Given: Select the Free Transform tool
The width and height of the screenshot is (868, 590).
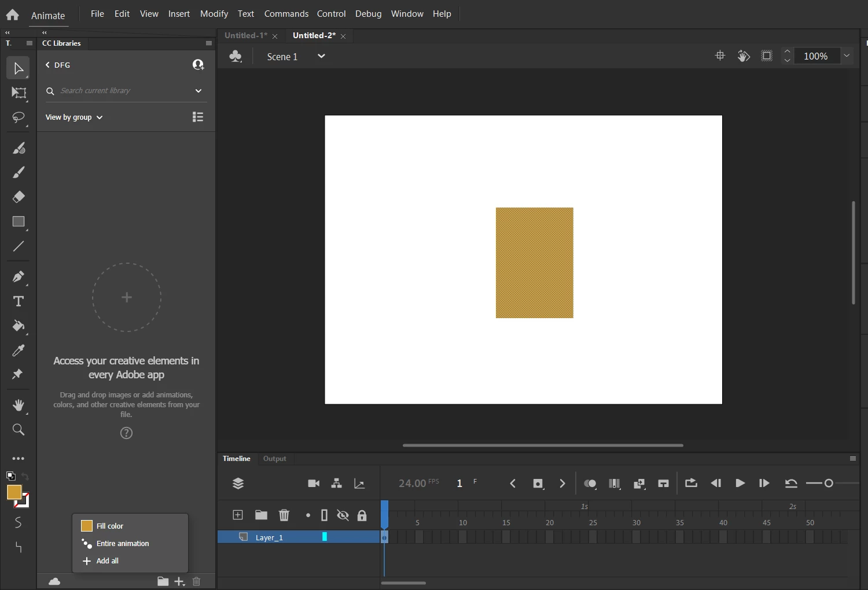Looking at the screenshot, I should pyautogui.click(x=19, y=93).
